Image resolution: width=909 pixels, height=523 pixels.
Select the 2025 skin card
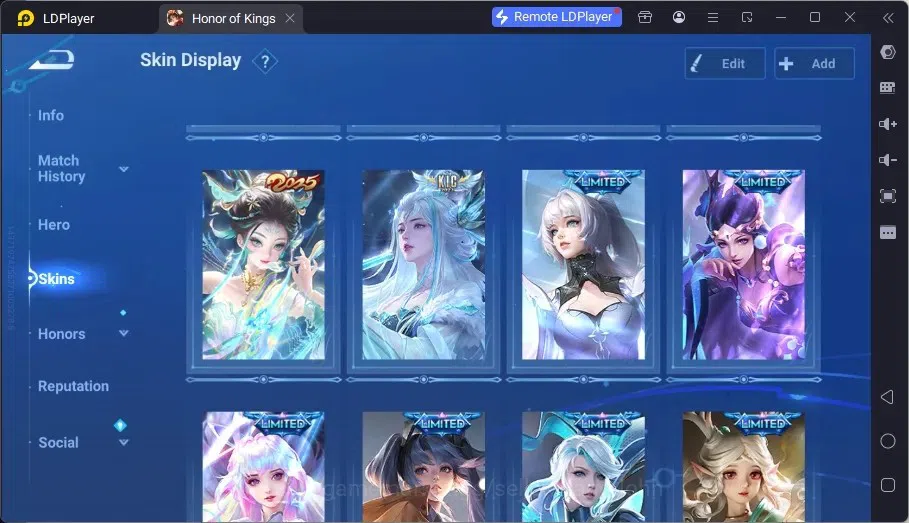263,264
